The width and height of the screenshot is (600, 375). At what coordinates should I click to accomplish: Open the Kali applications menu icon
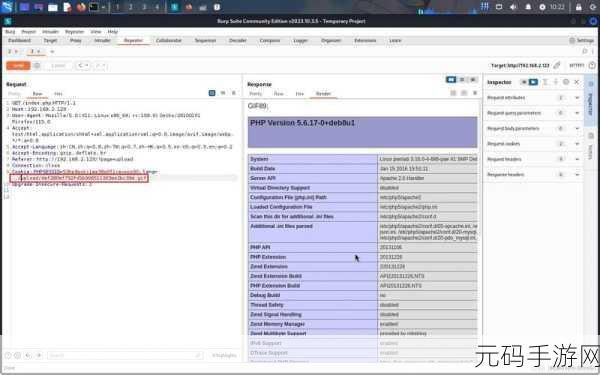(x=7, y=7)
